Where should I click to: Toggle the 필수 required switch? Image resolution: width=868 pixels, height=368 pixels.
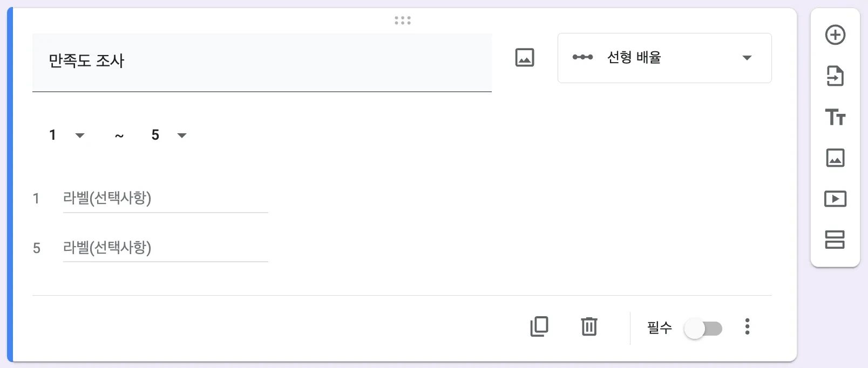703,328
